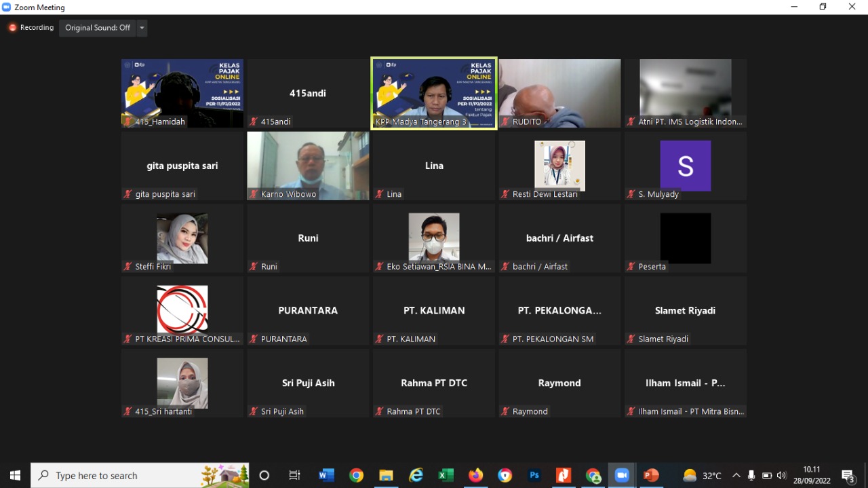Select Steffi Fikri's profile picture
Screen dimensions: 868x488
pyautogui.click(x=182, y=238)
